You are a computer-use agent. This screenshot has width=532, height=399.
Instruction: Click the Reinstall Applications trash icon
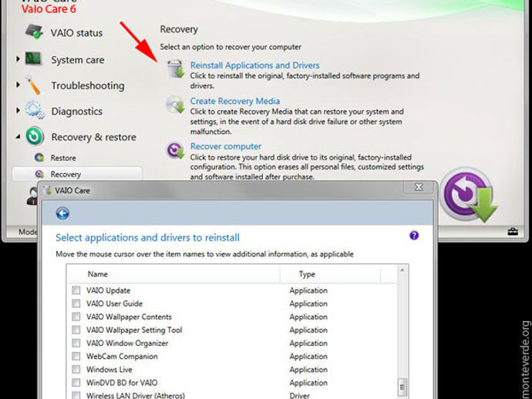[x=176, y=69]
